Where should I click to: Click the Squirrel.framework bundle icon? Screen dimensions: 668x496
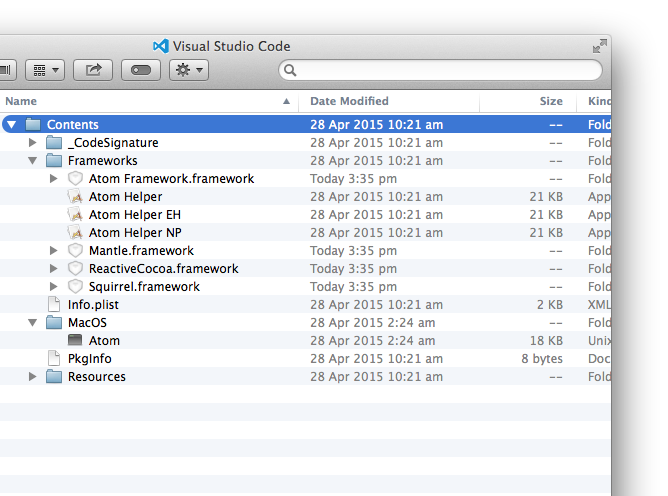click(x=75, y=286)
